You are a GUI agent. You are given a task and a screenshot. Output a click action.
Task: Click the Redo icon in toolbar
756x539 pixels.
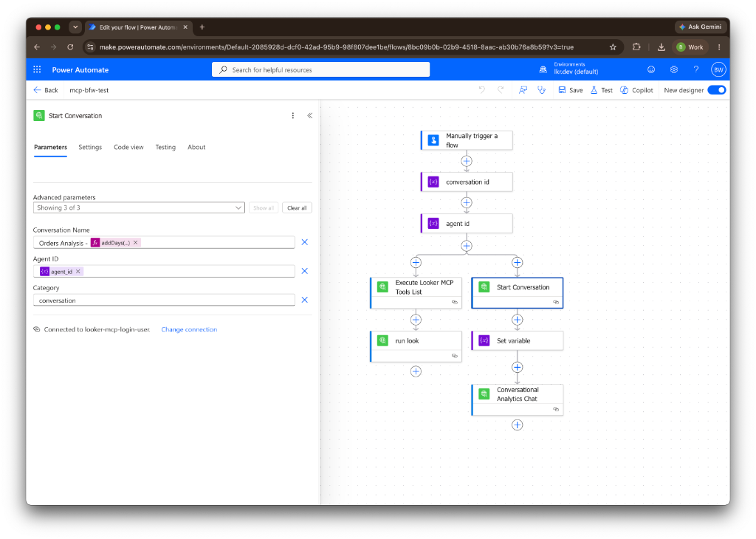click(x=501, y=89)
